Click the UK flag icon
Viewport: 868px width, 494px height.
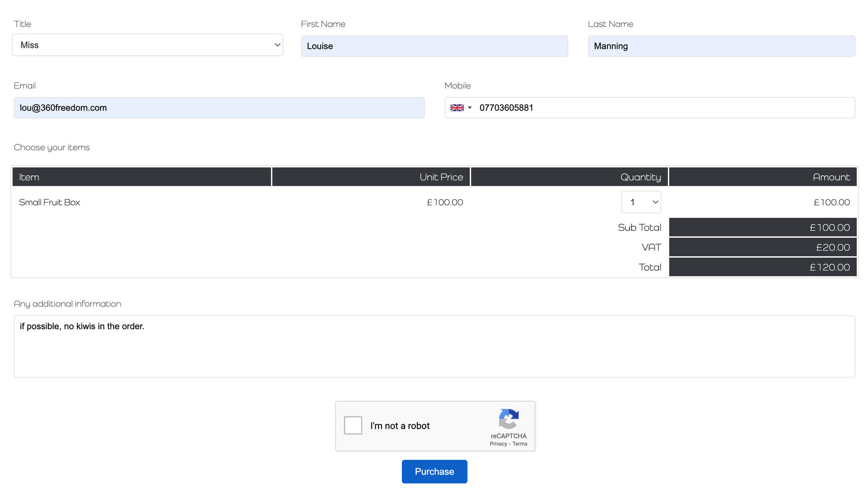457,108
